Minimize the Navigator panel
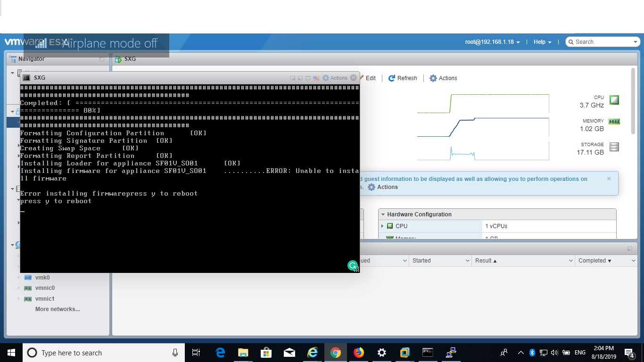 click(102, 59)
